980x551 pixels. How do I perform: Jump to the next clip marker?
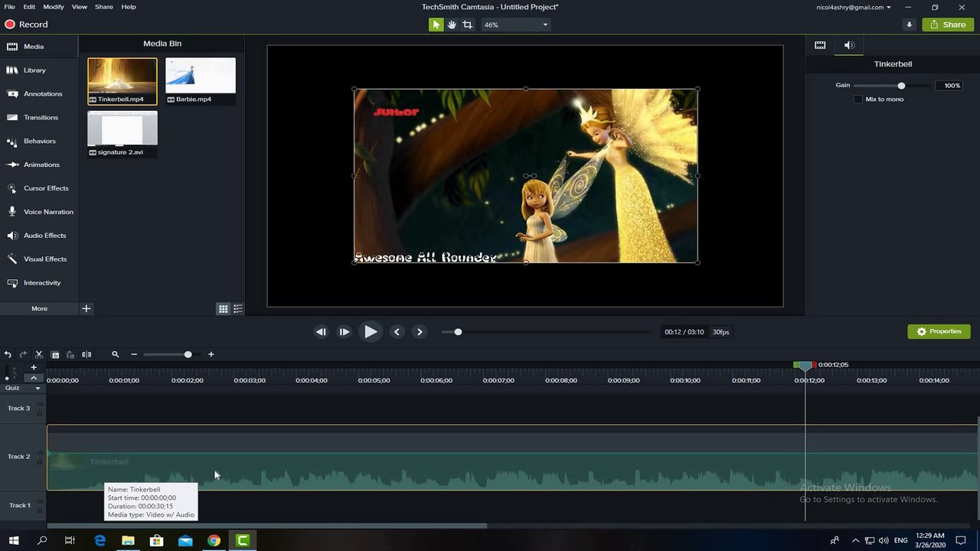pyautogui.click(x=420, y=332)
